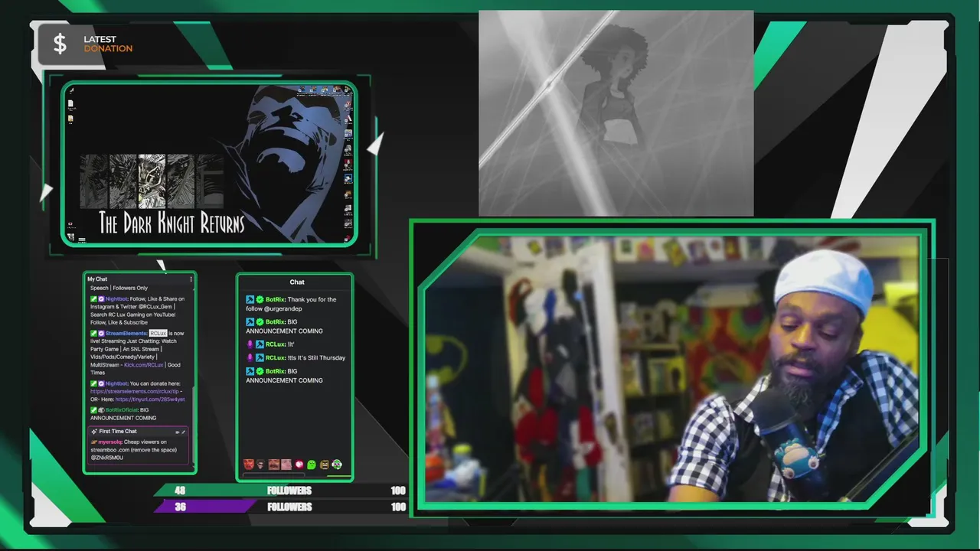Viewport: 980px width, 551px height.
Task: Click the sparkle icon beside First Time Chat
Action: coord(94,432)
